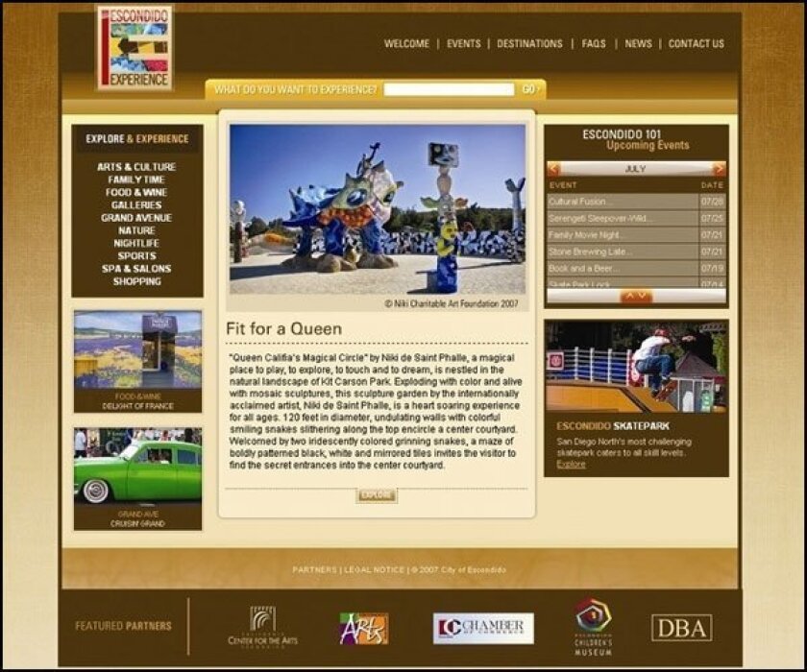Open the Stone Brewing Late event
The width and height of the screenshot is (807, 672).
click(x=623, y=252)
